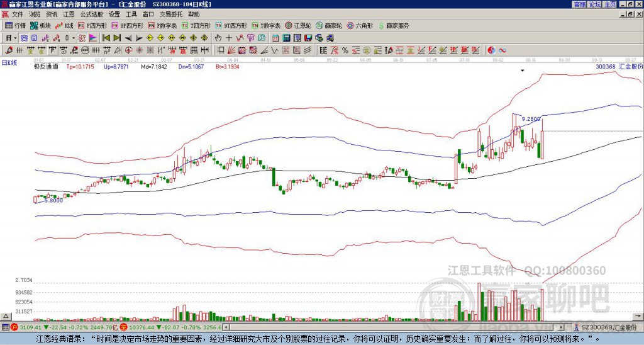The height and width of the screenshot is (345, 644).
Task: Click the infinity loop icon
Action: pyautogui.click(x=502, y=50)
